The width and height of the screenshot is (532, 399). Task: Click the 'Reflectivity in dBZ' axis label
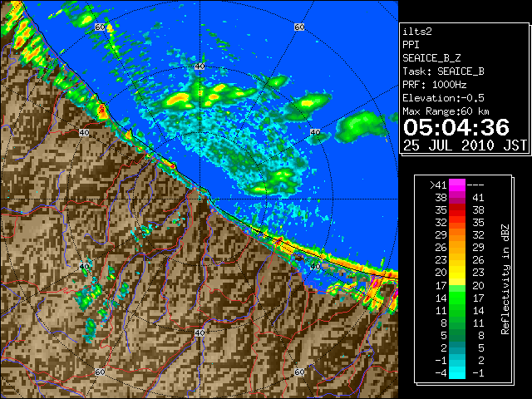[505, 279]
